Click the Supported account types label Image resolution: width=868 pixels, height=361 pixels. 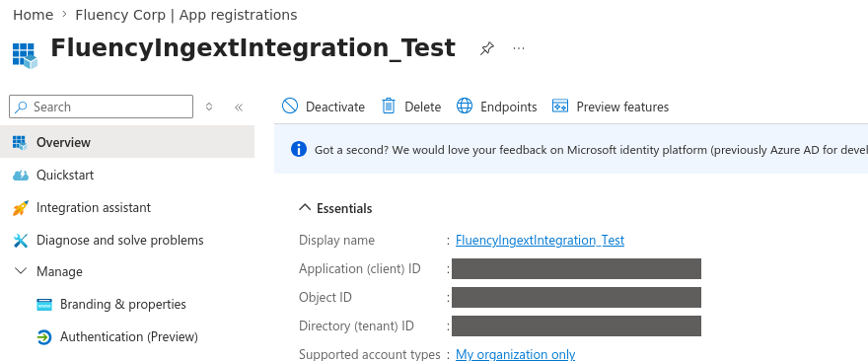pos(370,354)
